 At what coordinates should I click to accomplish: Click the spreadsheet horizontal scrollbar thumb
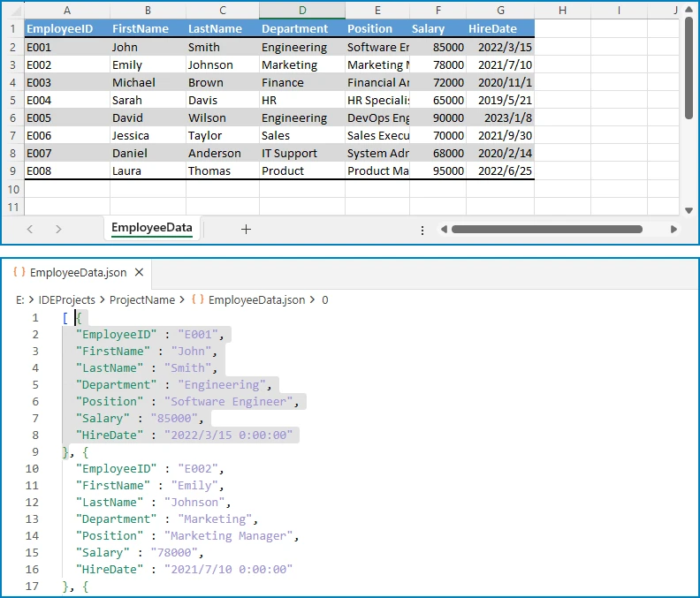(x=547, y=230)
